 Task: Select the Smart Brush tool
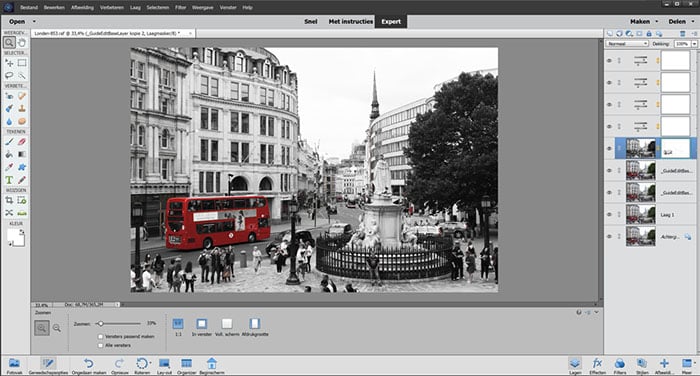coord(9,109)
